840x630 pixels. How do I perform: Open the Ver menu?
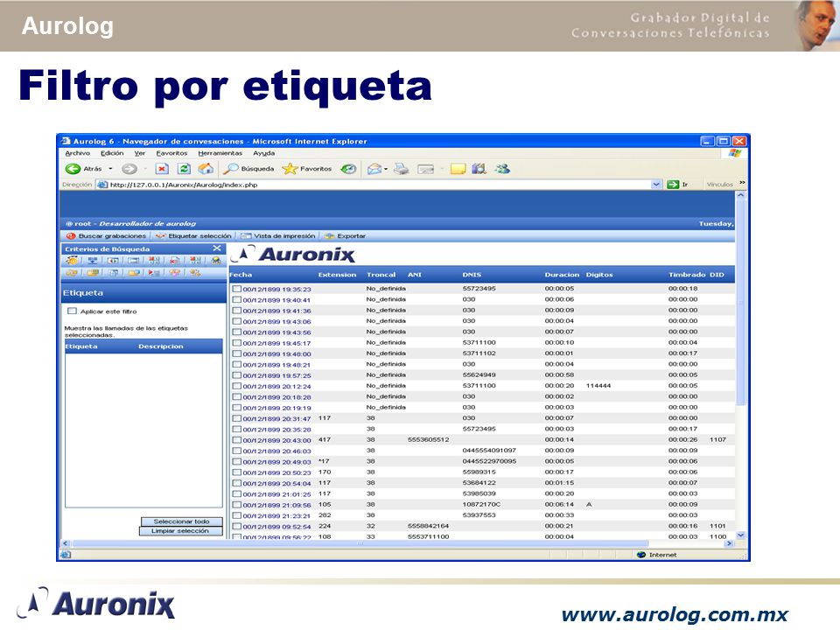[x=140, y=153]
